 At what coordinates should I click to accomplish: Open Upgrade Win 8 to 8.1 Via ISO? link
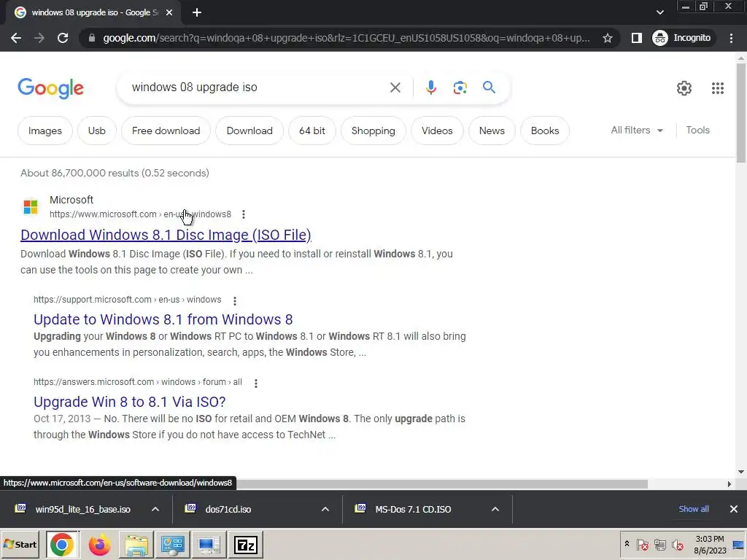click(x=130, y=402)
